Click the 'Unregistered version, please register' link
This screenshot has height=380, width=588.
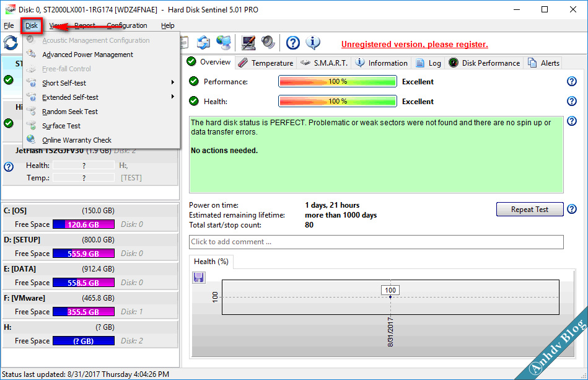[415, 44]
